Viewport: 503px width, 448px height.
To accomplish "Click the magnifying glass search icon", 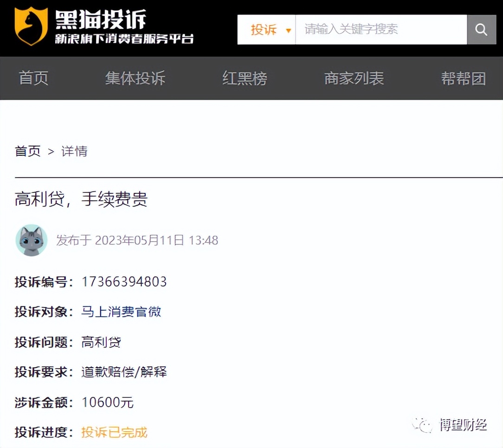I will coord(481,29).
